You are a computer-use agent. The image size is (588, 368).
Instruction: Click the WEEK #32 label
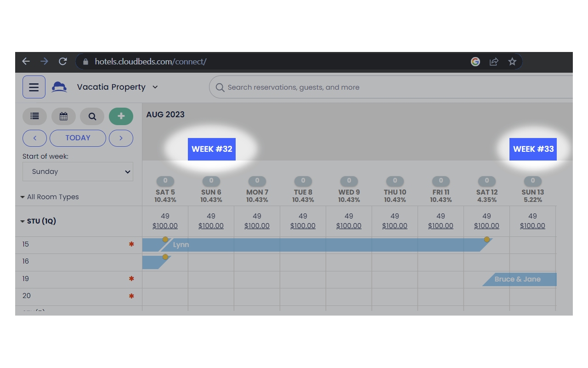click(212, 149)
